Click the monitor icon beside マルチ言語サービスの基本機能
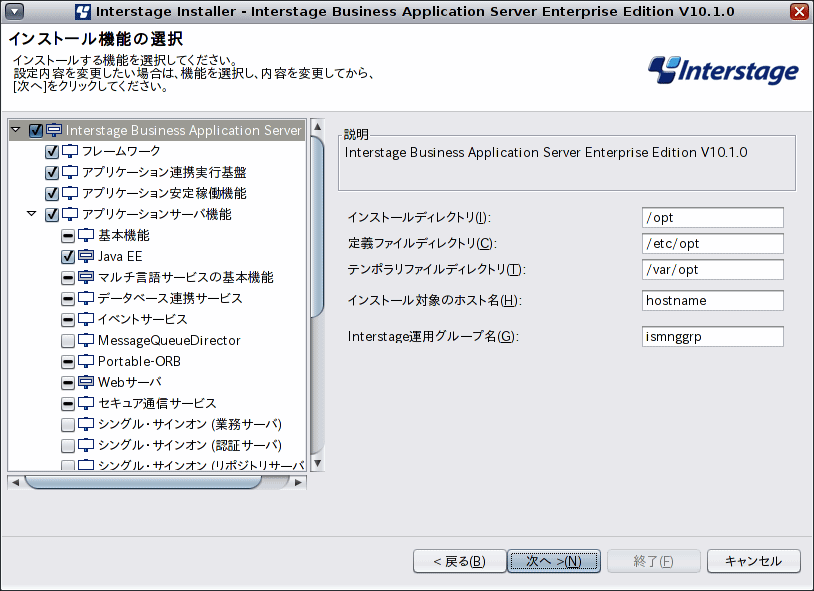The height and width of the screenshot is (591, 814). 86,277
